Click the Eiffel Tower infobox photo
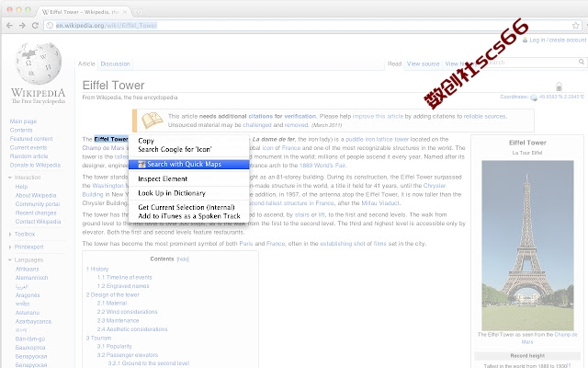Viewport: 588px width, 368px height. tap(527, 246)
